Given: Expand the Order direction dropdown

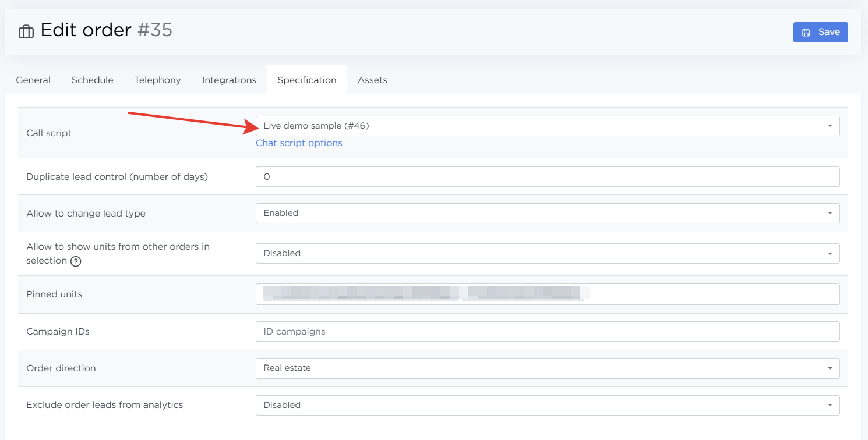Looking at the screenshot, I should 547,368.
